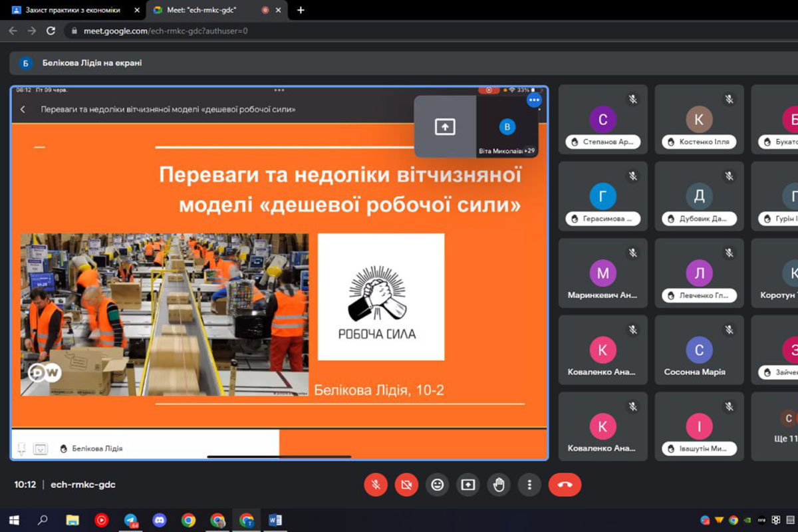
Task: Mute or unmute your microphone
Action: tap(376, 485)
